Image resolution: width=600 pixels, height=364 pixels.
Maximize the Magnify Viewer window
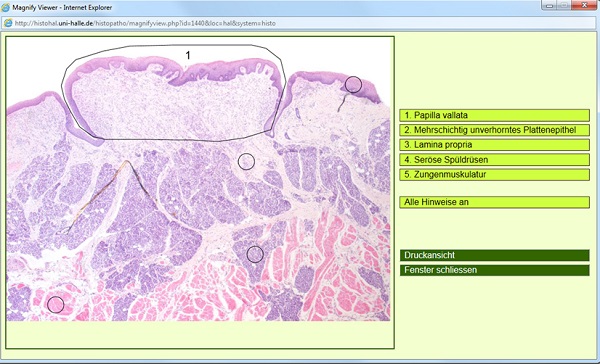click(x=563, y=5)
